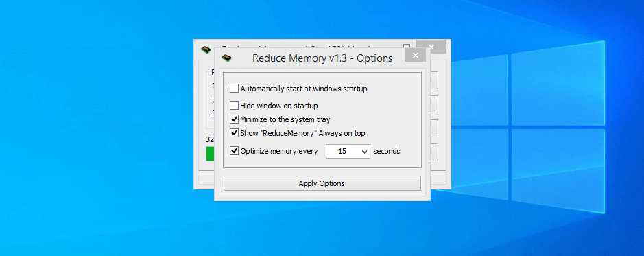
Task: Close the main Reduce Memory window behind
Action: (431, 47)
